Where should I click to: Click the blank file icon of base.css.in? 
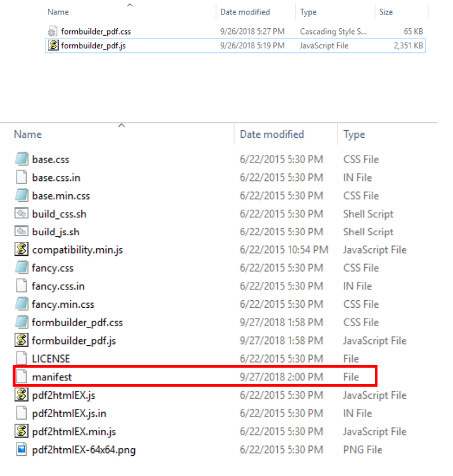click(21, 177)
